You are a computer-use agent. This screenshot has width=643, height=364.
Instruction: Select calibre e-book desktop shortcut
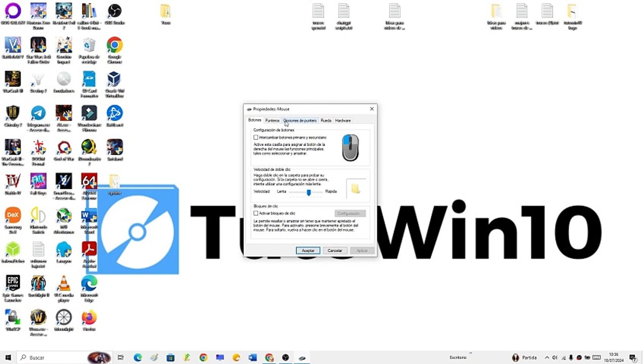pos(89,17)
